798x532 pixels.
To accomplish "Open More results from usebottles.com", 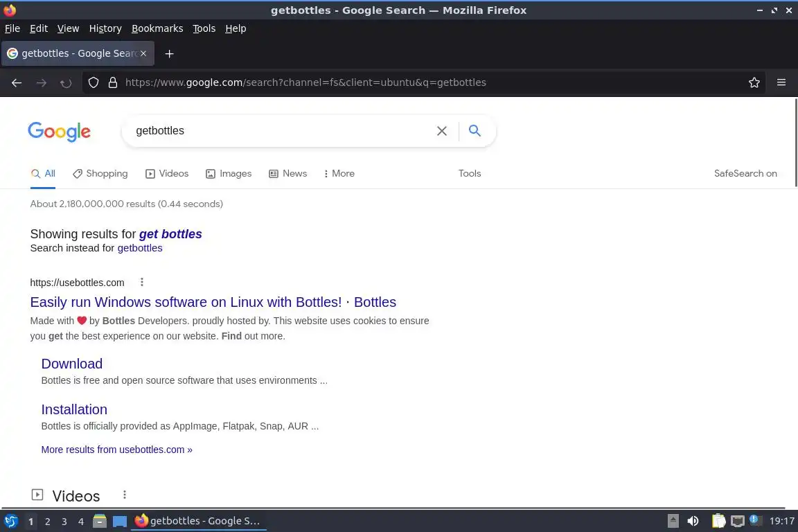I will tap(116, 450).
